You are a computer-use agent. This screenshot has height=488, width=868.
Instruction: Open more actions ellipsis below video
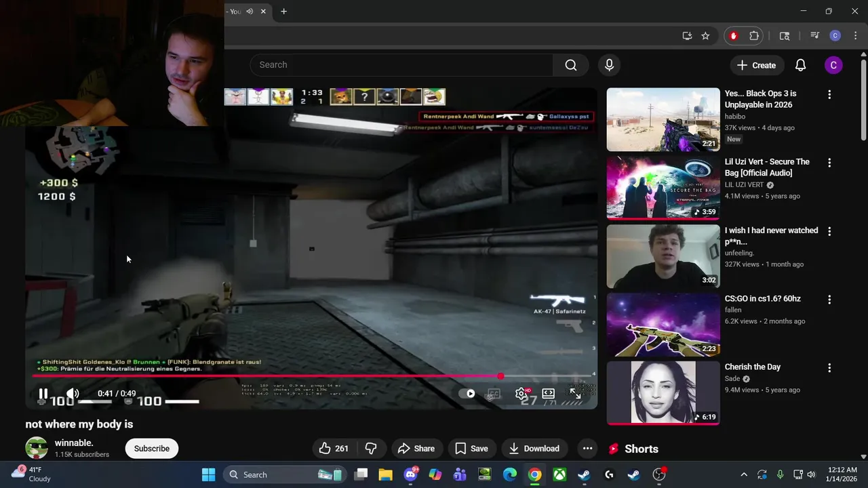click(x=587, y=449)
